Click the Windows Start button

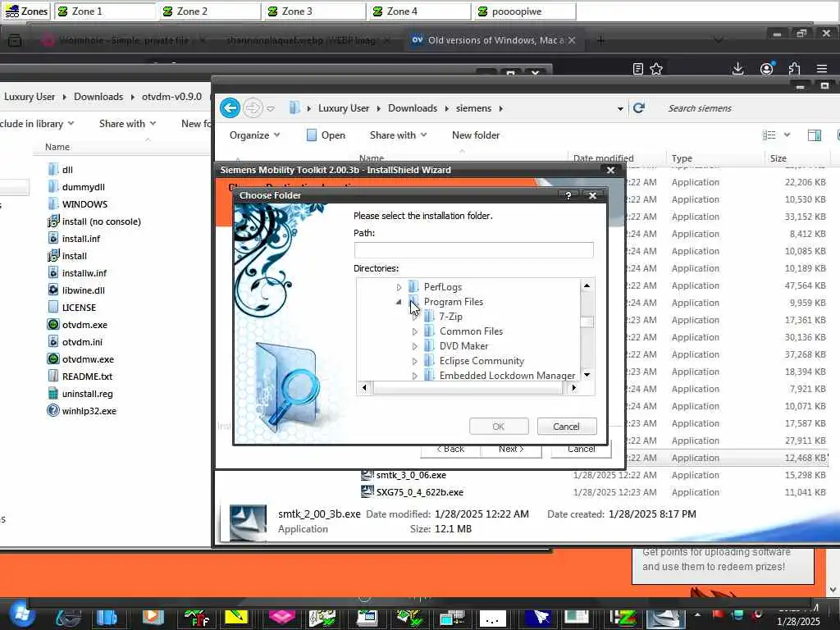coord(21,614)
